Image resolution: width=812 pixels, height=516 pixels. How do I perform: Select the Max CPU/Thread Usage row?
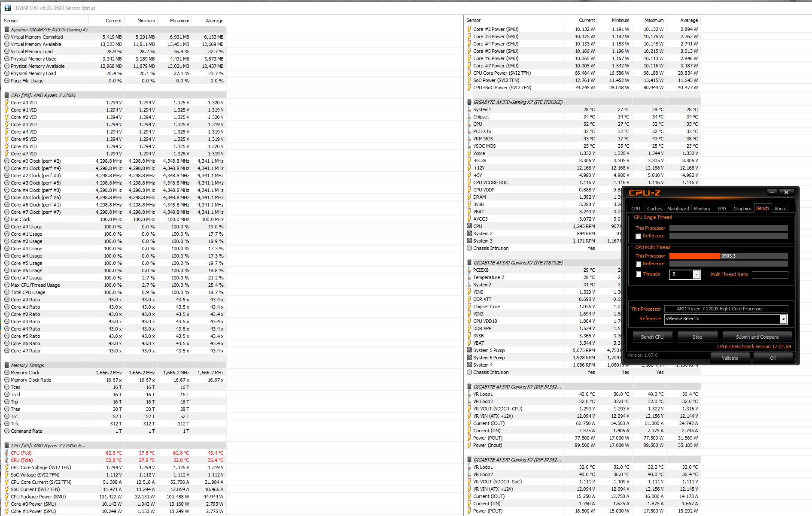point(114,285)
